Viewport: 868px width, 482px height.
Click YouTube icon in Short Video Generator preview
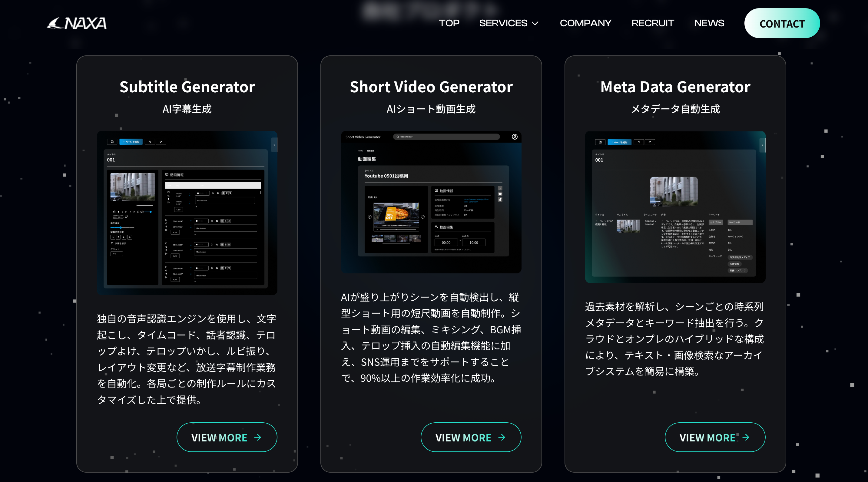[500, 194]
